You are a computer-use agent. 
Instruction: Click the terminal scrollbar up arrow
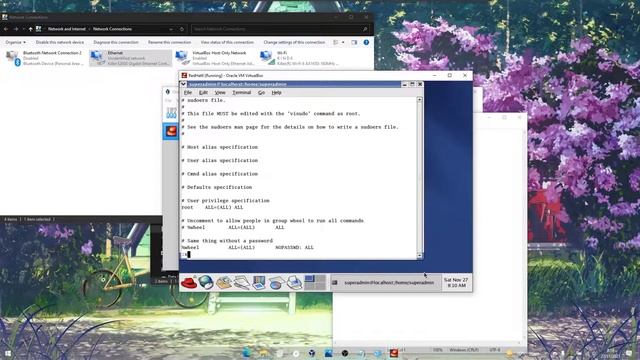tap(419, 100)
